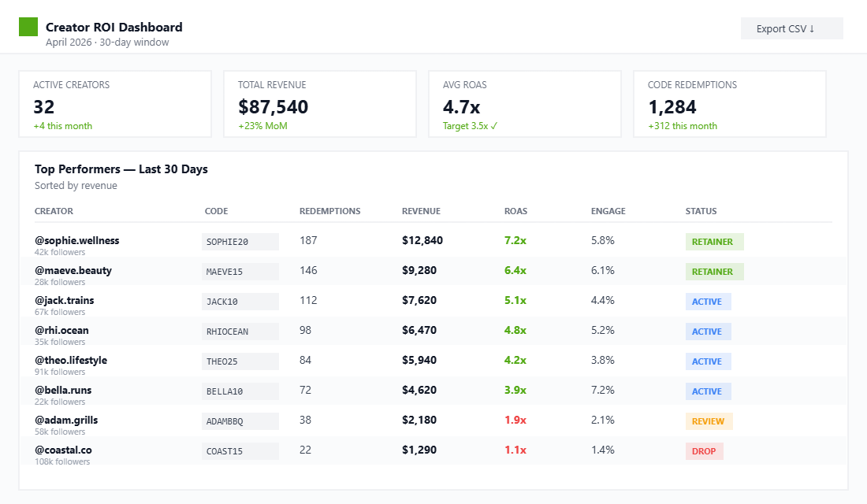The width and height of the screenshot is (867, 504).
Task: Click the COAST15 code chip
Action: [240, 450]
